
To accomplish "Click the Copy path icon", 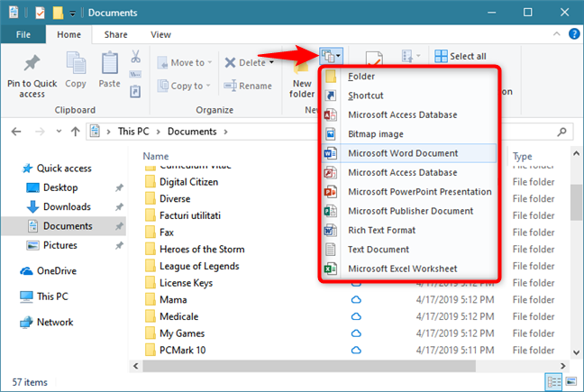I will (135, 75).
